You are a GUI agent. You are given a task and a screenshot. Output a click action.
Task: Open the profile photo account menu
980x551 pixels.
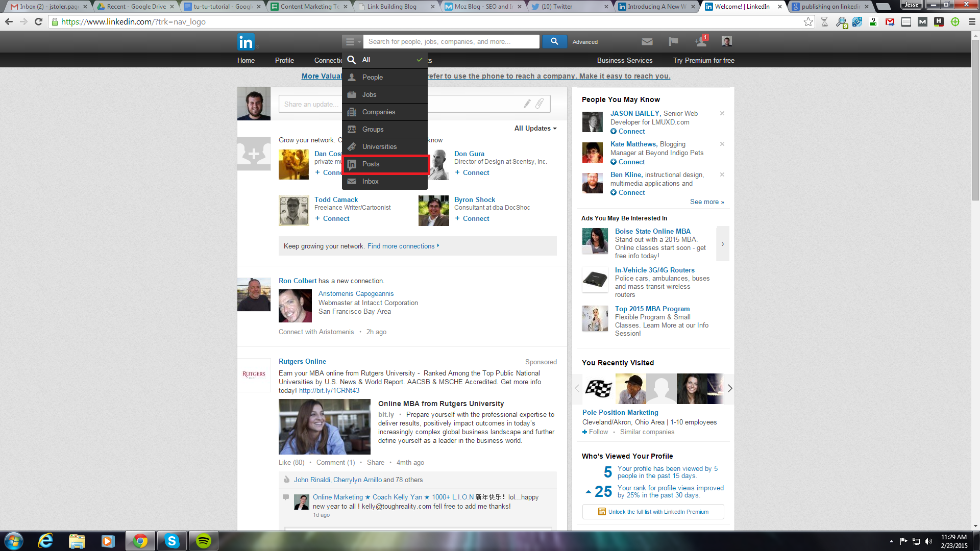[727, 41]
